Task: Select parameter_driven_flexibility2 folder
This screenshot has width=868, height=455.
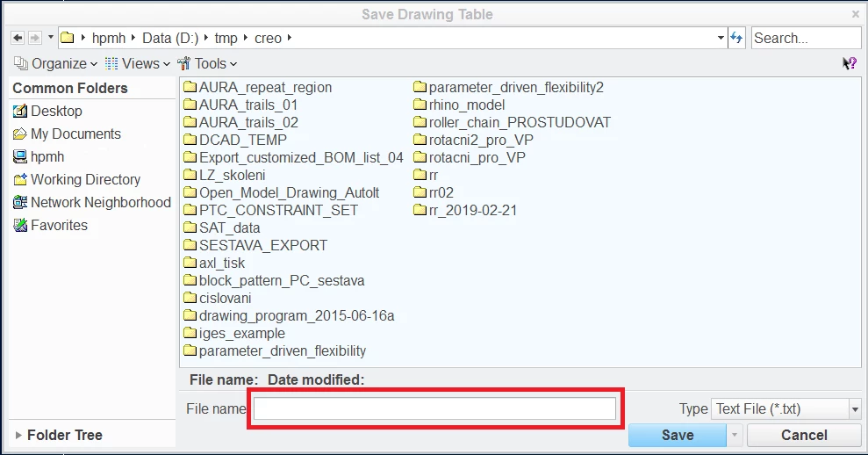Action: coord(509,87)
